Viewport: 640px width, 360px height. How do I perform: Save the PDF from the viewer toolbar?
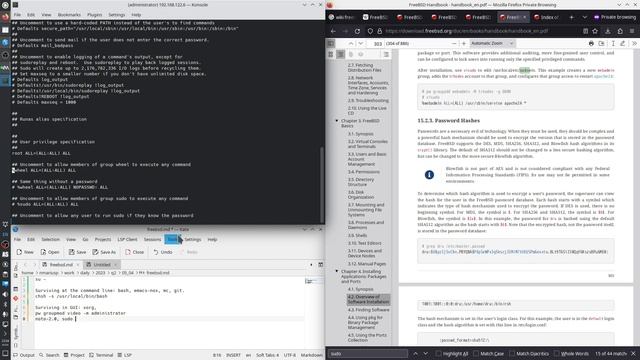point(601,43)
